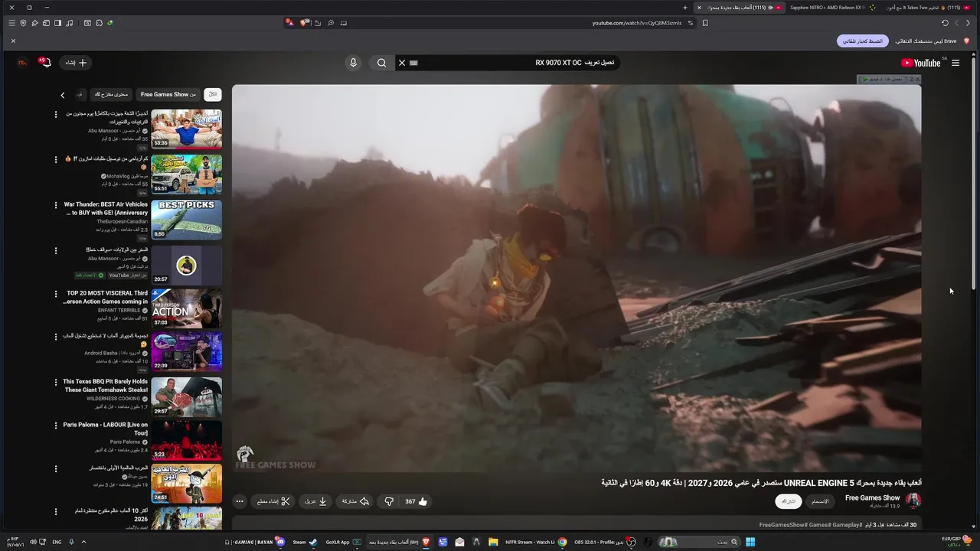Like the video with 367 likes

click(416, 501)
